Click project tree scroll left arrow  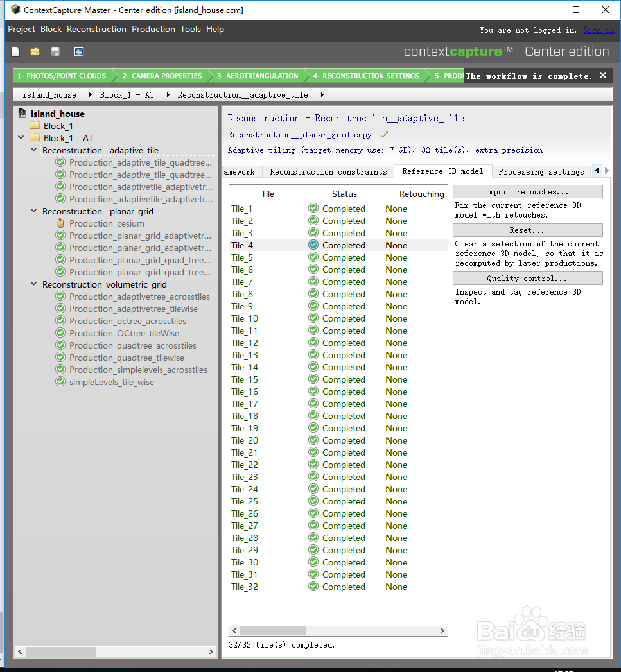[20, 651]
